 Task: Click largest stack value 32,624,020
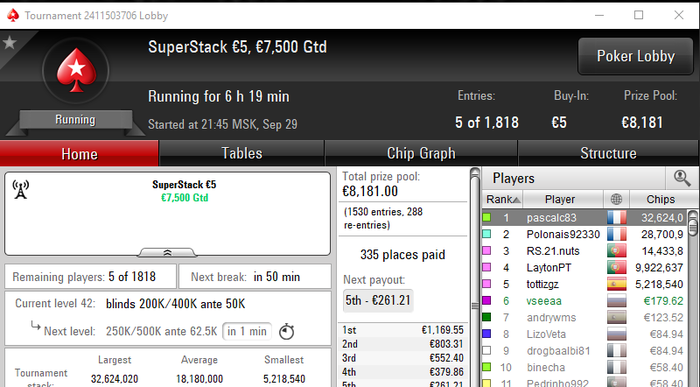pyautogui.click(x=114, y=379)
